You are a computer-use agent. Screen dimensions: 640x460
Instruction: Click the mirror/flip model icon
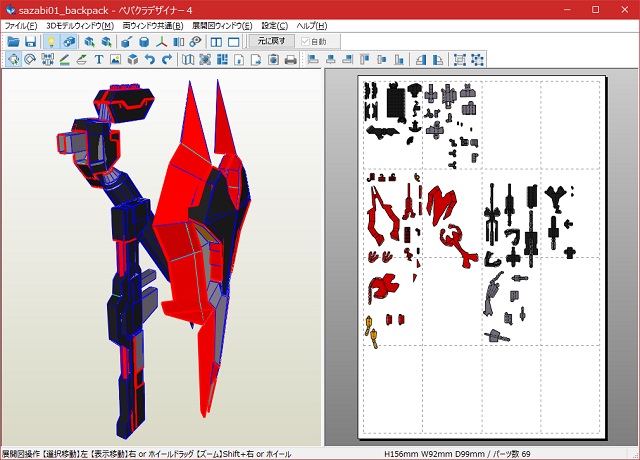point(178,42)
